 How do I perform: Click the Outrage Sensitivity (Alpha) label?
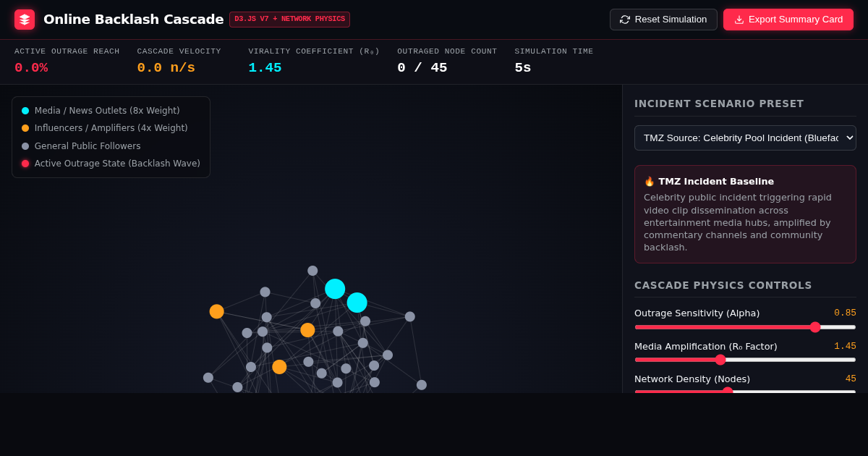[x=697, y=313]
